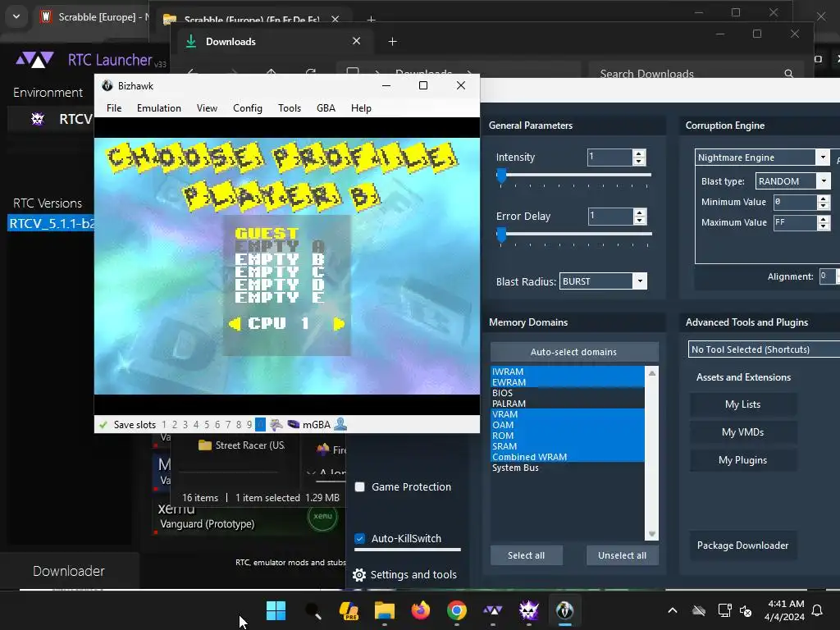840x630 pixels.
Task: Launch Firefox from the taskbar
Action: pyautogui.click(x=421, y=610)
